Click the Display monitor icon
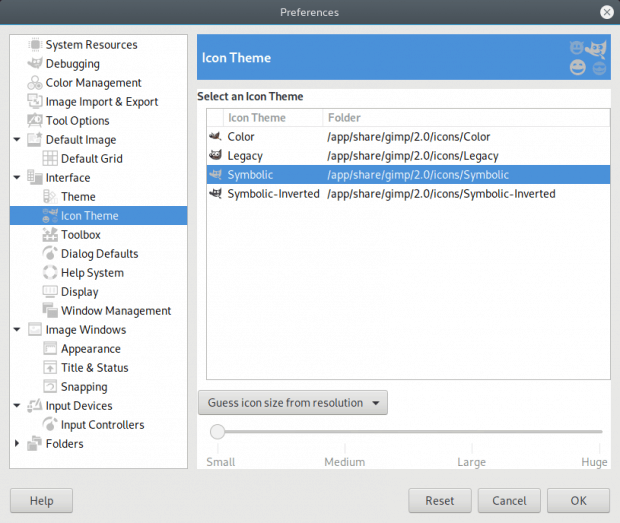The height and width of the screenshot is (523, 620). (x=50, y=291)
